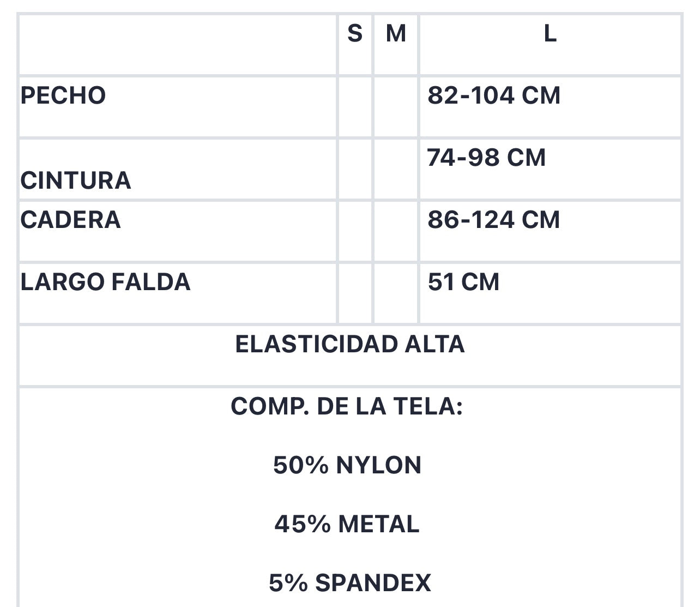Select the CINTURA row label

click(x=76, y=181)
